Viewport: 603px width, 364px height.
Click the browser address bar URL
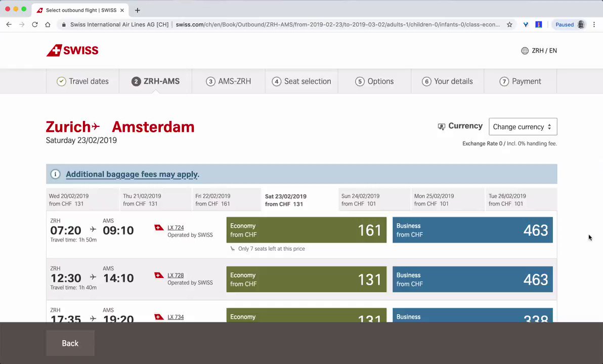(x=337, y=25)
